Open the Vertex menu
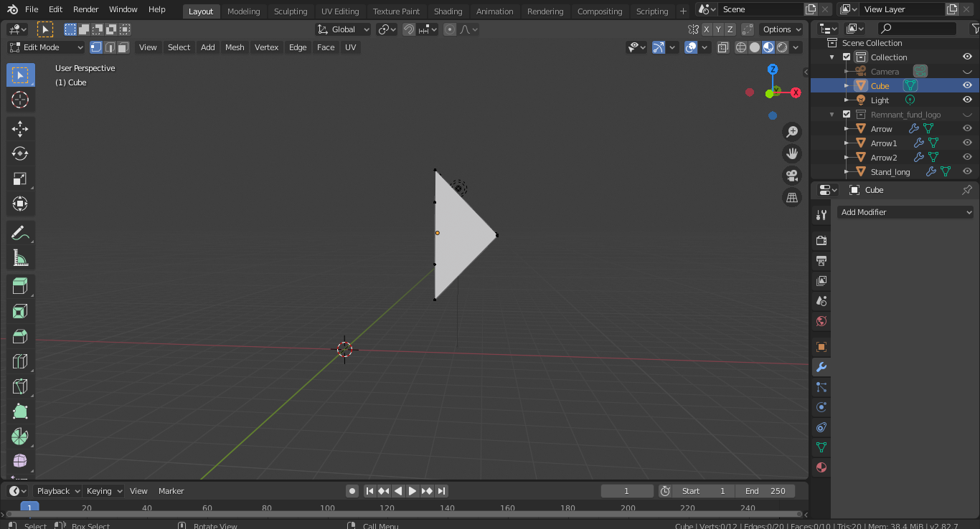The height and width of the screenshot is (529, 980). (x=266, y=47)
